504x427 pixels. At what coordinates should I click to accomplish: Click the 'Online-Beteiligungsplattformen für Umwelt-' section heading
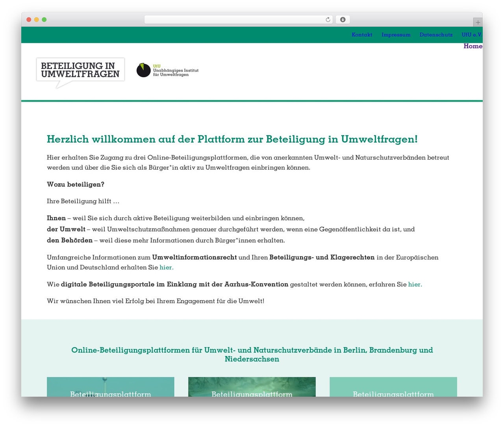point(252,355)
